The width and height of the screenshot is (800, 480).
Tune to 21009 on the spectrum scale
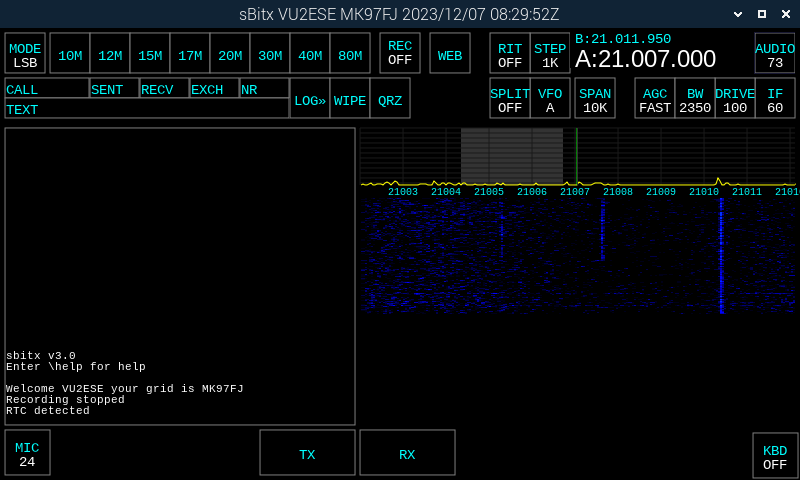pyautogui.click(x=661, y=192)
